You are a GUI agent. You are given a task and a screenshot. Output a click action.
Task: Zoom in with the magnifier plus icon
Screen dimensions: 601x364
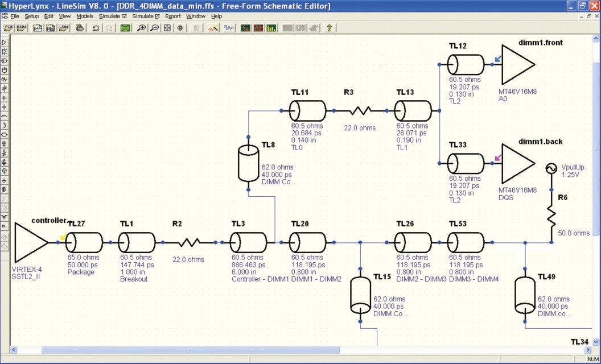point(142,28)
